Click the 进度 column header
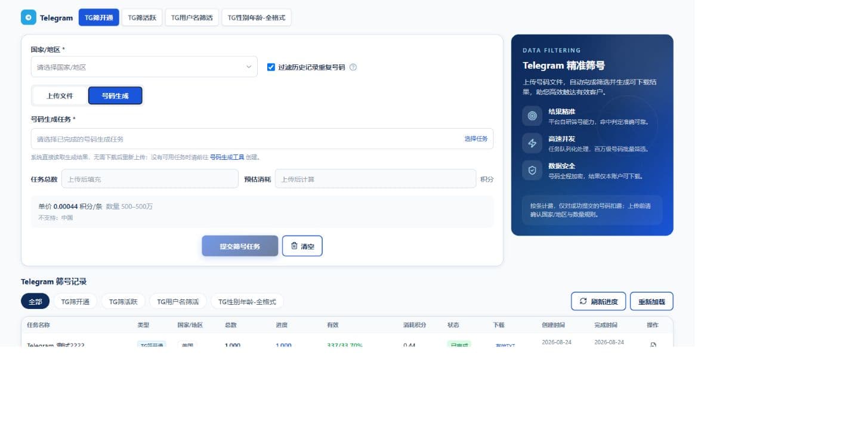 coord(282,325)
